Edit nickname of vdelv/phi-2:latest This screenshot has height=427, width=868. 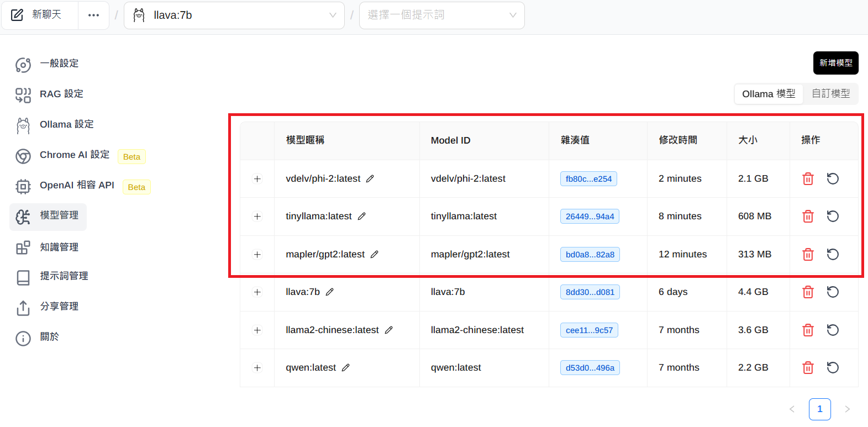[x=370, y=178]
